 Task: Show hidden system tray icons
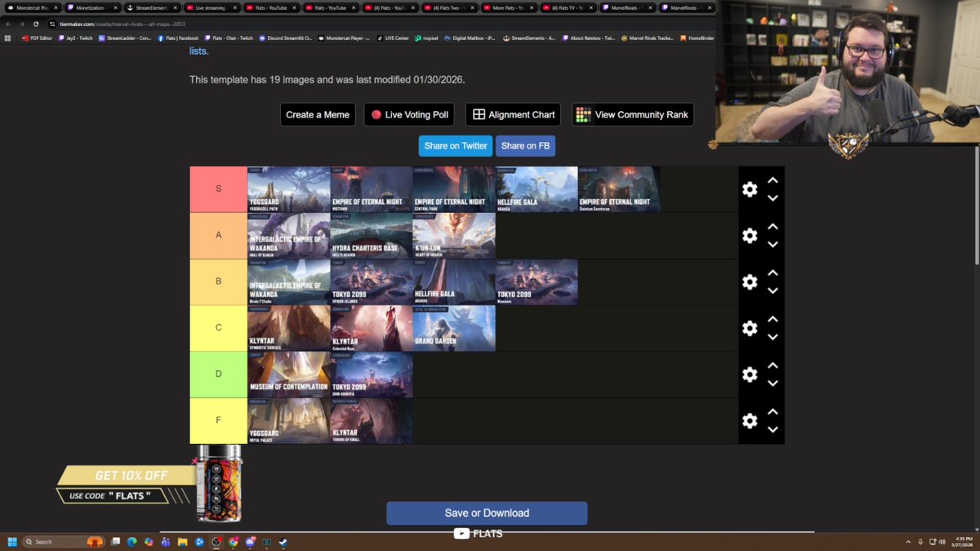point(908,542)
